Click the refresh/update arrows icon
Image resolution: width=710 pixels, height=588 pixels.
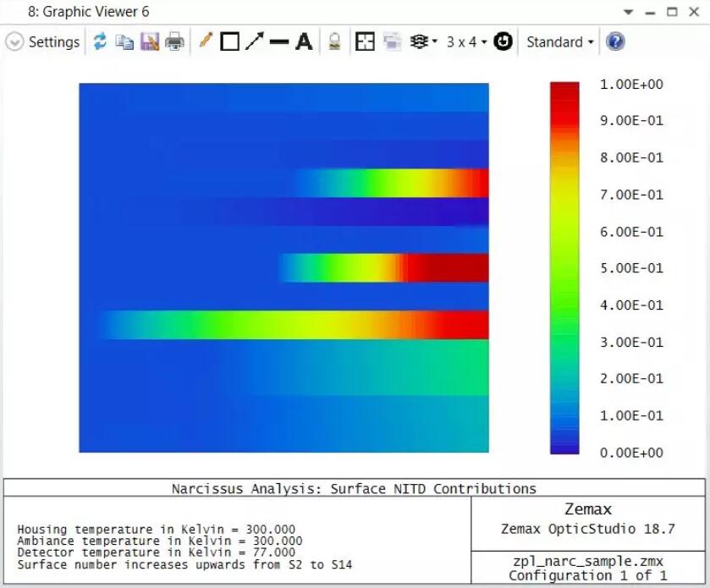coord(100,41)
